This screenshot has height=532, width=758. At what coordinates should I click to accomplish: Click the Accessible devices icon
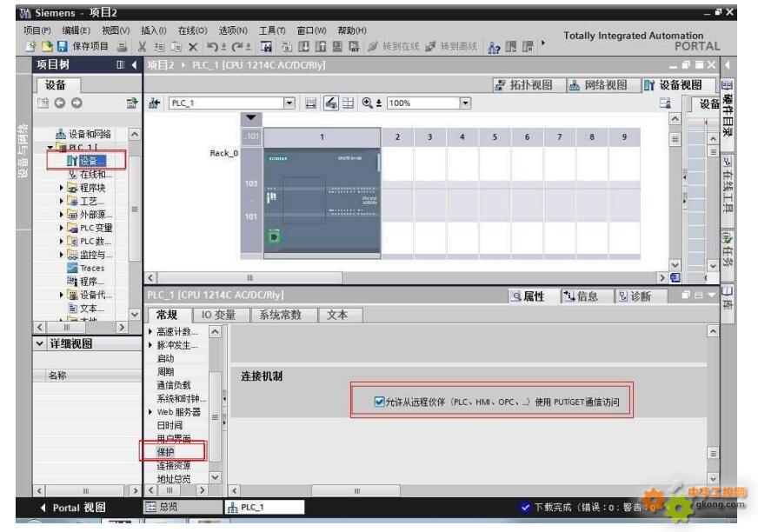(x=494, y=47)
